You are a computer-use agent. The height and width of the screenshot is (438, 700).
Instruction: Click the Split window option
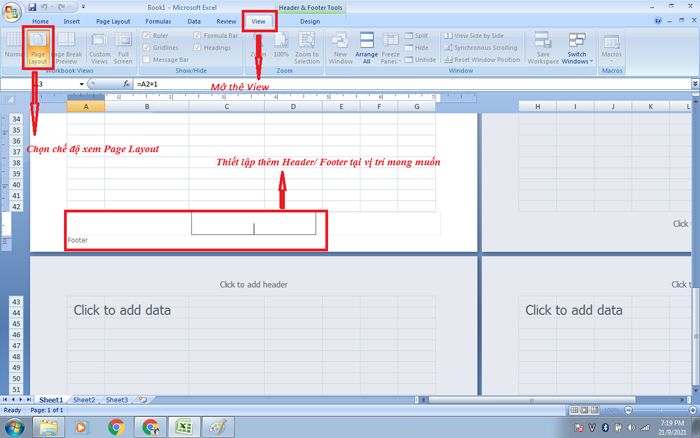coord(416,36)
